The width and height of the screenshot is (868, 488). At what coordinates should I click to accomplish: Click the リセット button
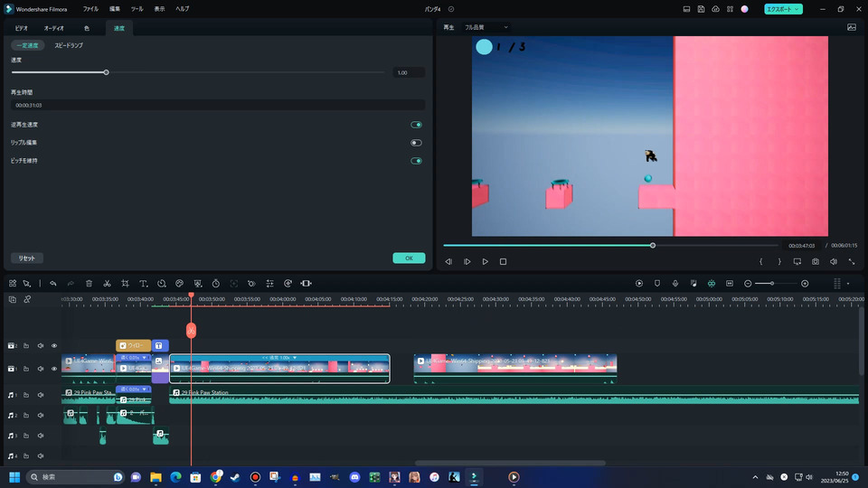click(27, 258)
